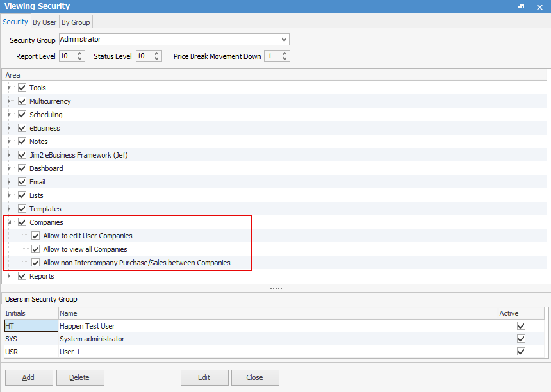Click the Report Level value field
551x392 pixels.
(x=68, y=56)
